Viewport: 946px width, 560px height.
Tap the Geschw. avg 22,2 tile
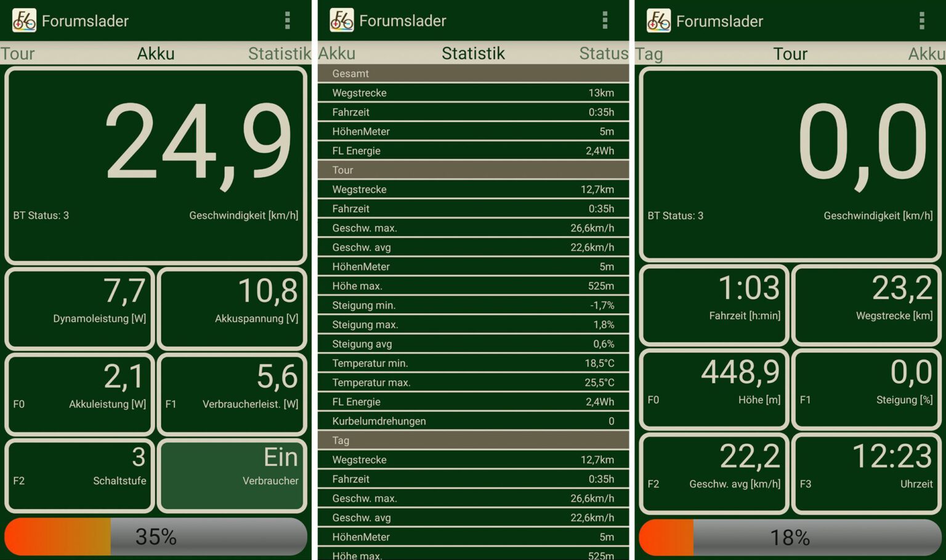[x=714, y=473]
